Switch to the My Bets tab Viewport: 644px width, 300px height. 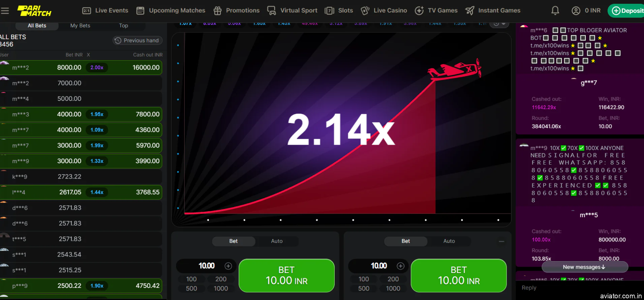click(80, 26)
